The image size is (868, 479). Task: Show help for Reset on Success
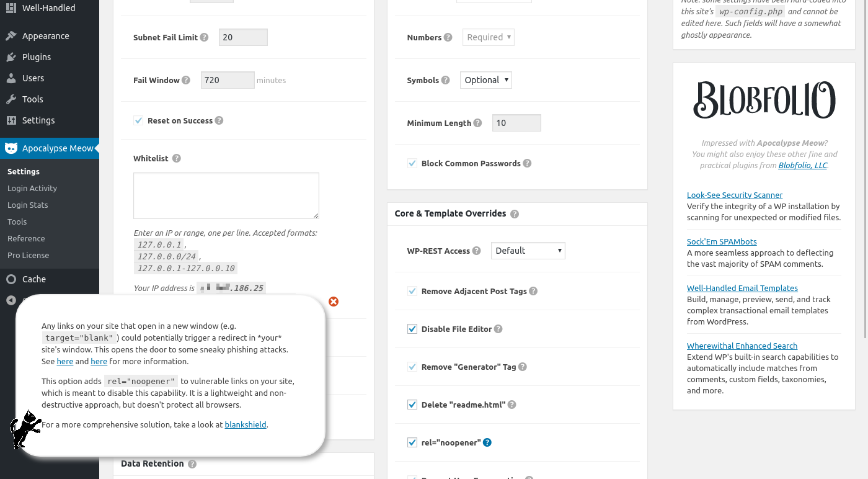click(219, 120)
